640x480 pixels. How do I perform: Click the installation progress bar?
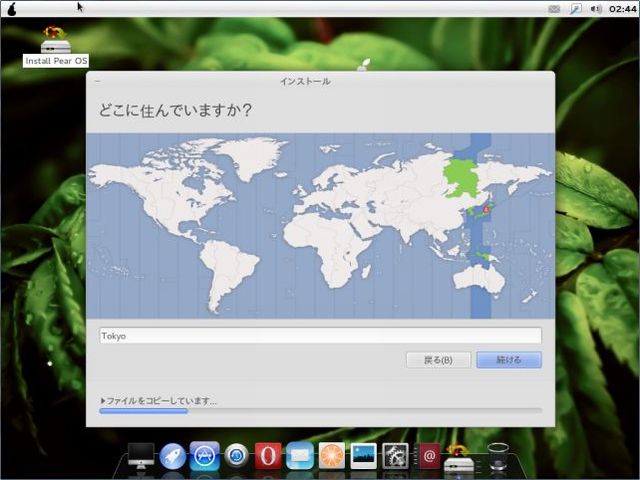pyautogui.click(x=320, y=411)
